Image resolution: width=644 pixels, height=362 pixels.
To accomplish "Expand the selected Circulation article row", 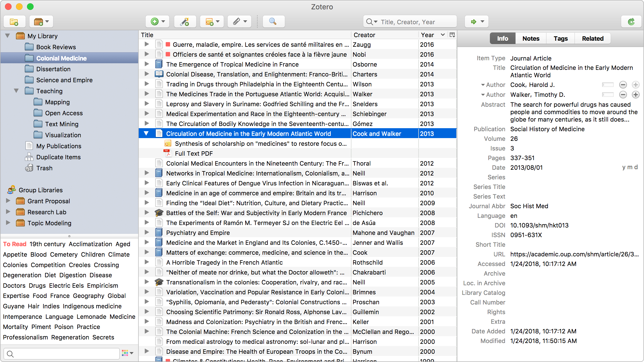I will tap(147, 133).
